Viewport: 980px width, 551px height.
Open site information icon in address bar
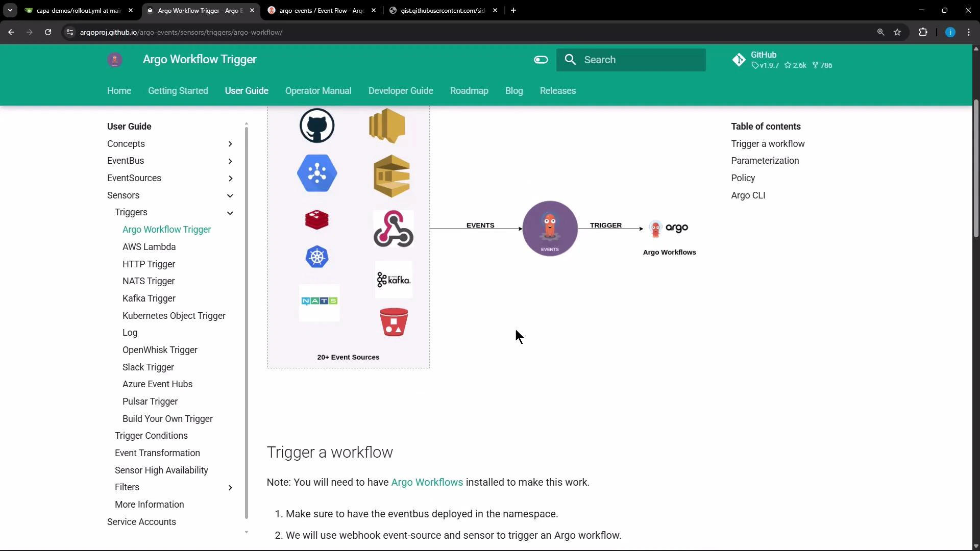coord(70,32)
